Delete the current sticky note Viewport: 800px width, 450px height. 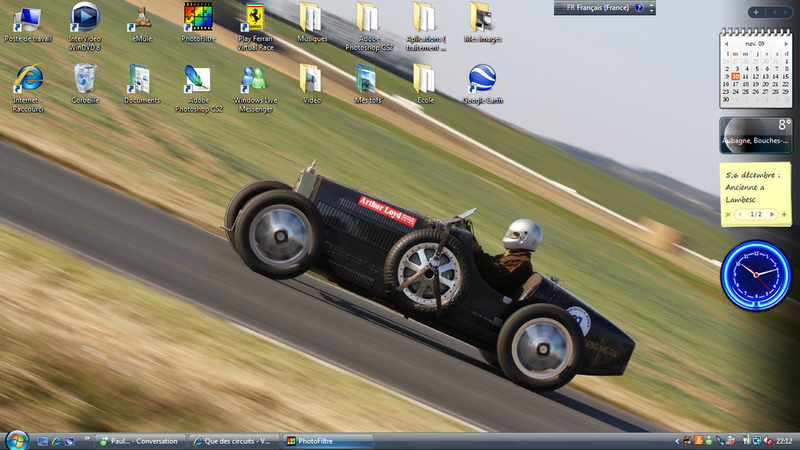(x=728, y=215)
